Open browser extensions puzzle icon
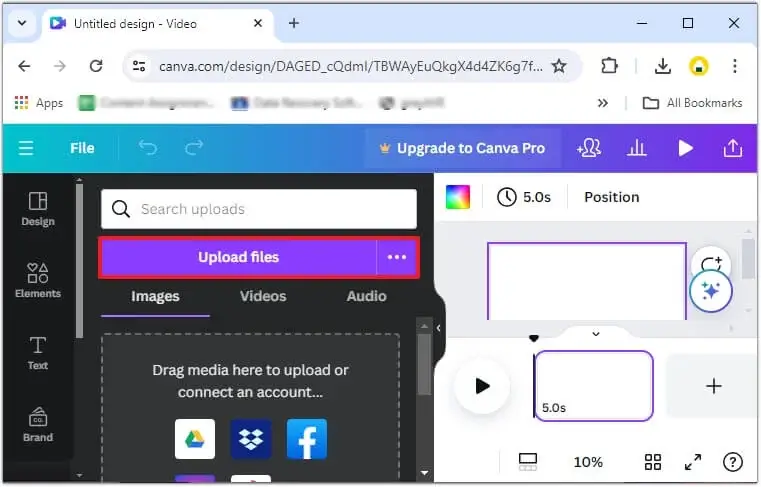 (x=609, y=66)
